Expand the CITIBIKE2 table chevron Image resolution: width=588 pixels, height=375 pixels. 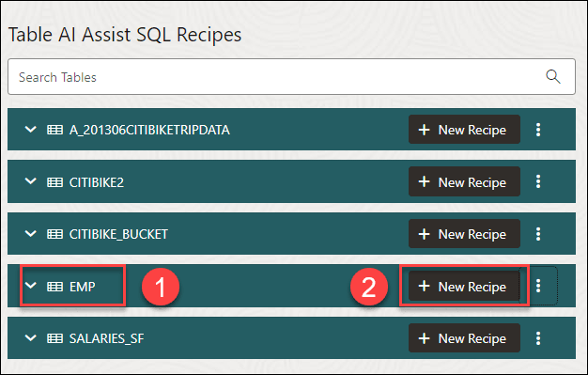(x=30, y=181)
